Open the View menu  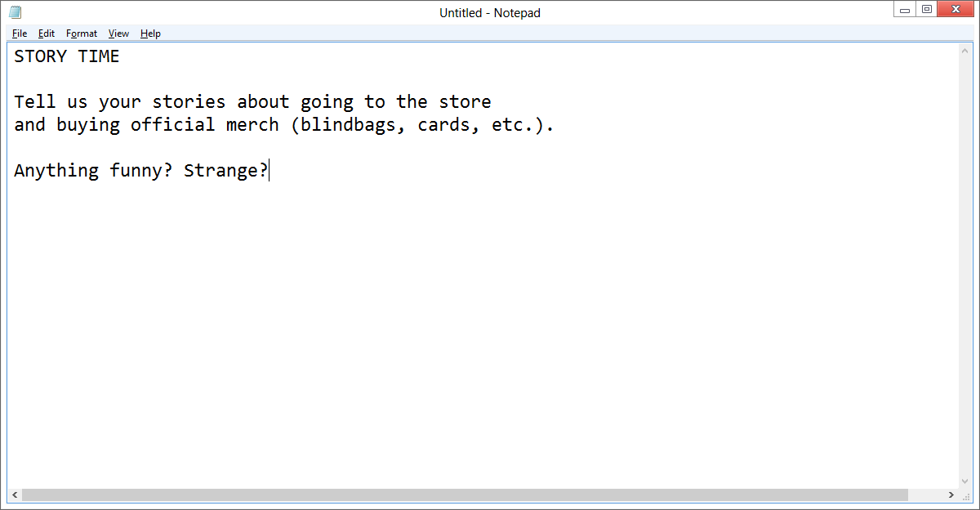[x=118, y=34]
